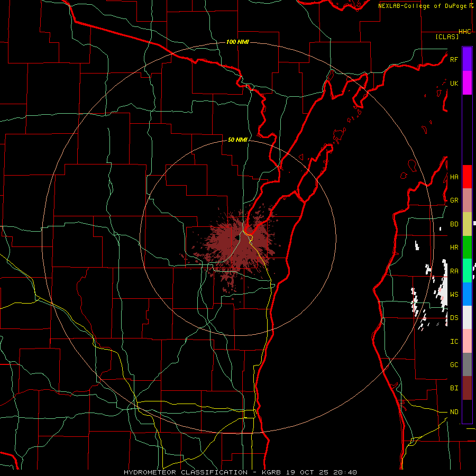Click the HHC product code label
This screenshot has width=476, height=476.
tap(464, 32)
